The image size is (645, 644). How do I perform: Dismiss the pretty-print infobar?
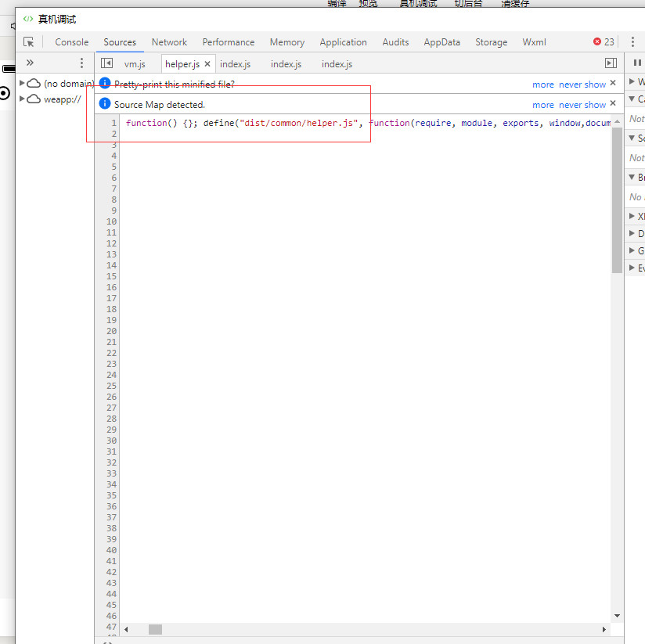[613, 83]
